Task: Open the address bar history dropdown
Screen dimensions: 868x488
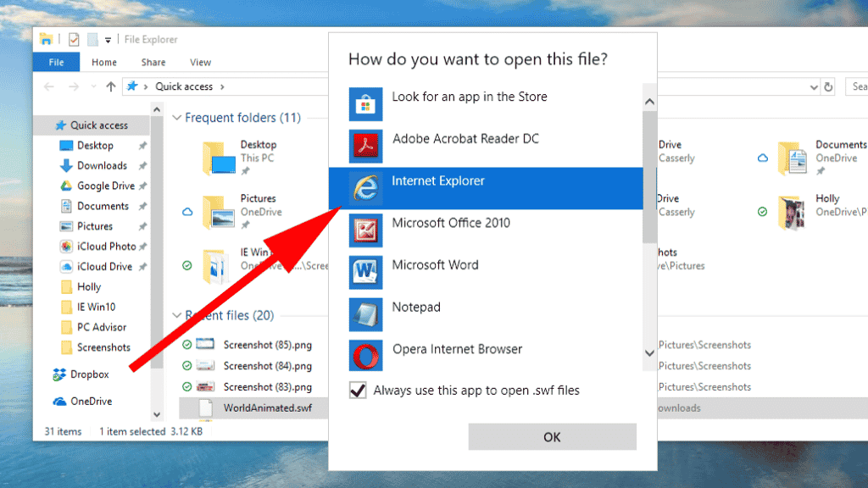Action: point(813,87)
